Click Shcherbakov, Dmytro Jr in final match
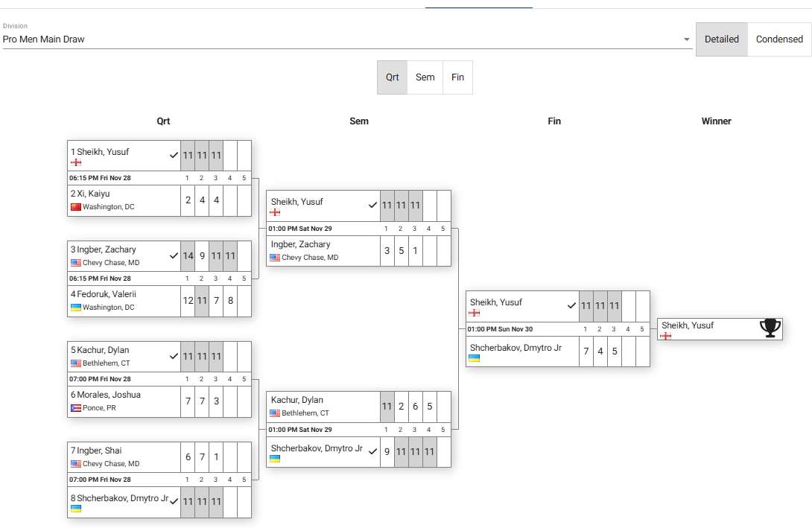Viewport: 812px width, 528px height. pyautogui.click(x=516, y=347)
